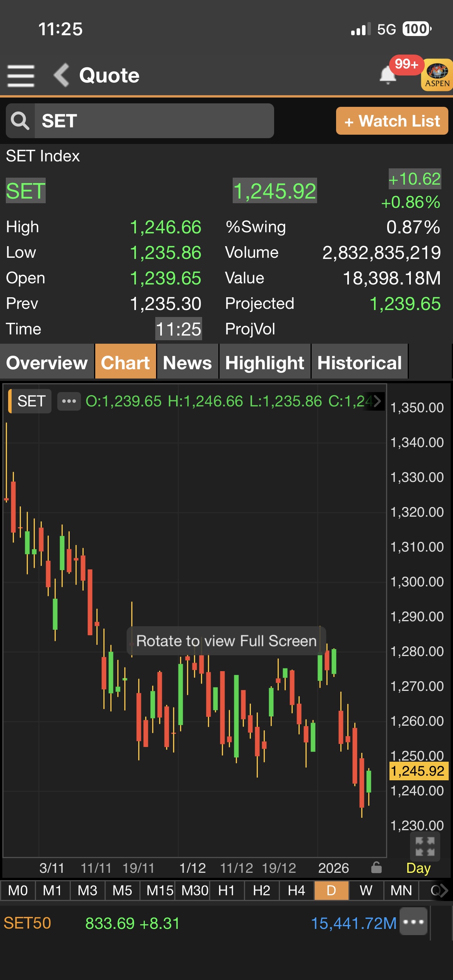Tap the SET symbol search field
453x980 pixels.
(x=154, y=121)
